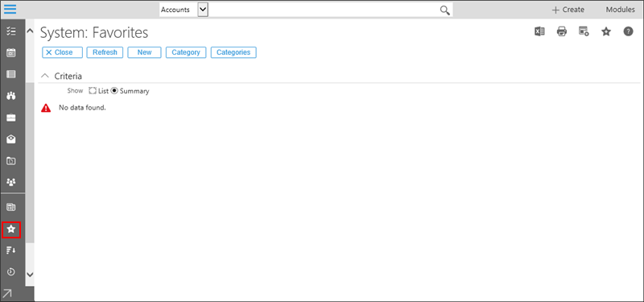Open the binoculars icon in sidebar
The height and width of the screenshot is (302, 644).
pyautogui.click(x=11, y=96)
